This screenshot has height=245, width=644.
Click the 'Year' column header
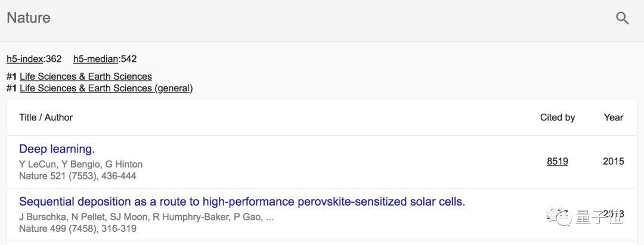pos(614,117)
